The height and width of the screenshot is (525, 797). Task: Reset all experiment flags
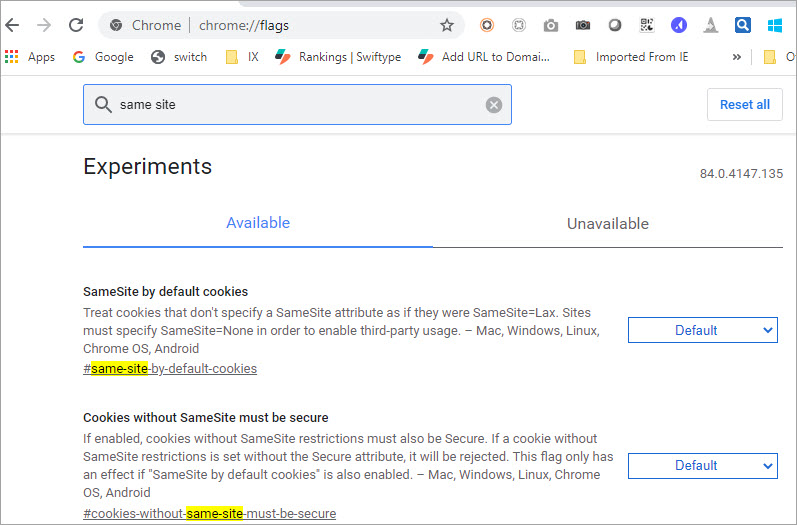(745, 105)
